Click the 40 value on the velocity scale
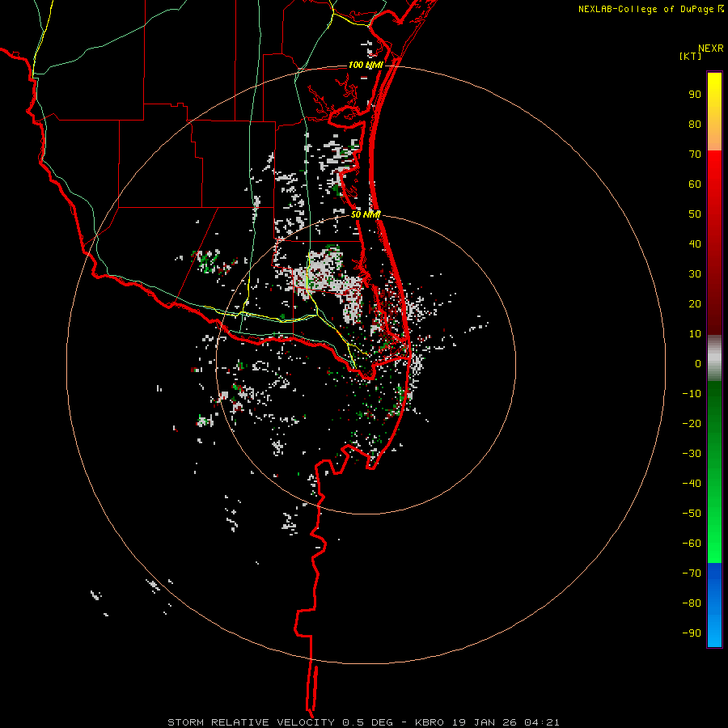Image resolution: width=728 pixels, height=728 pixels. 695,244
